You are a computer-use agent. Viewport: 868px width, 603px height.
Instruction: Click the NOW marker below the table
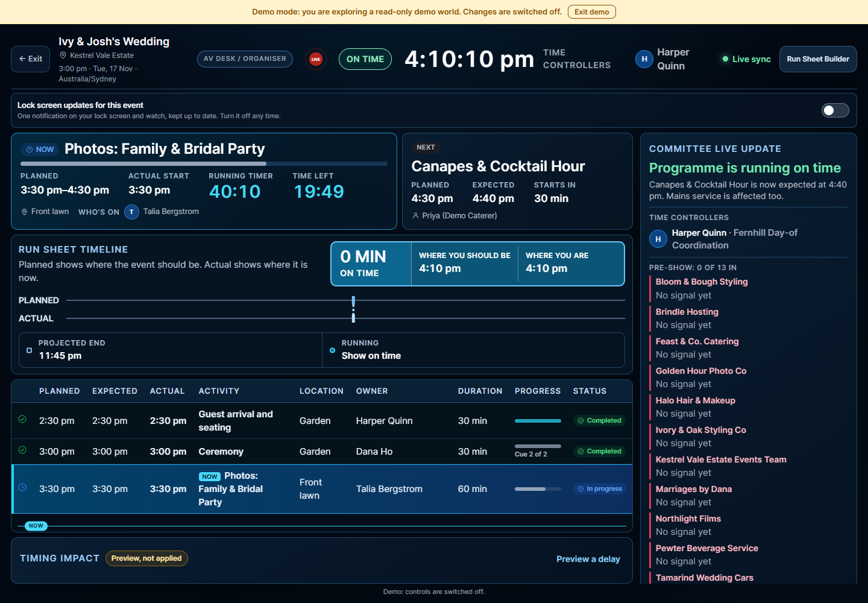tap(36, 526)
